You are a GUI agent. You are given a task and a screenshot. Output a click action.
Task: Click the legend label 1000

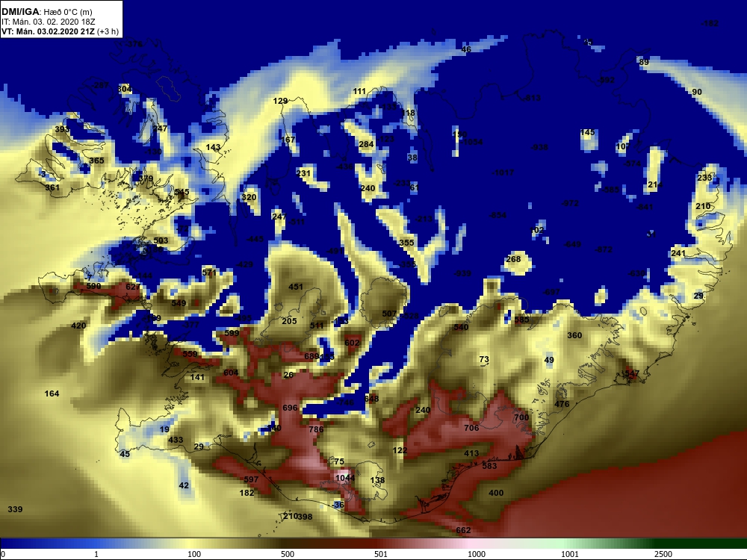tap(476, 554)
